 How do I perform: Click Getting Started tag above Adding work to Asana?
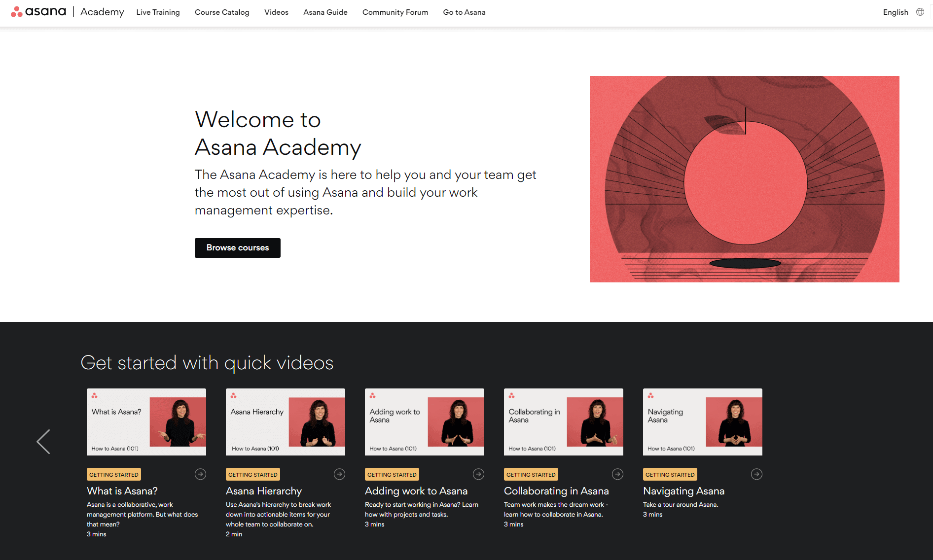(x=392, y=474)
